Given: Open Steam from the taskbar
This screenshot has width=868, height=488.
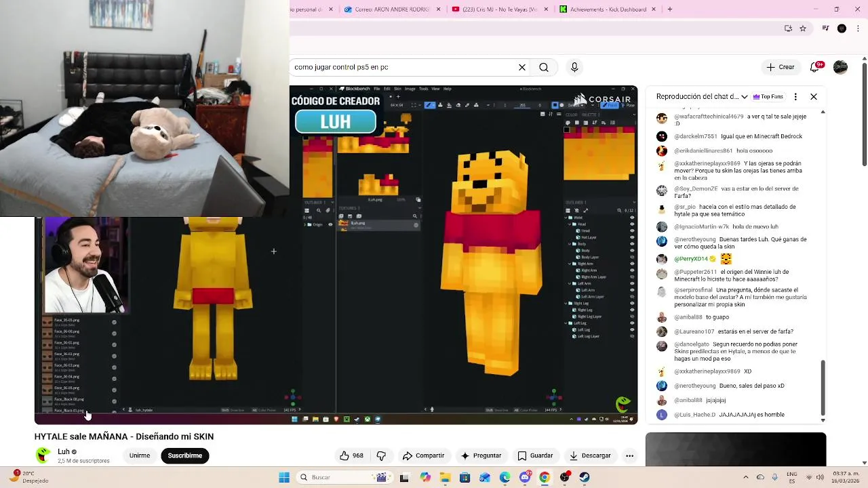Looking at the screenshot, I should coord(584,477).
